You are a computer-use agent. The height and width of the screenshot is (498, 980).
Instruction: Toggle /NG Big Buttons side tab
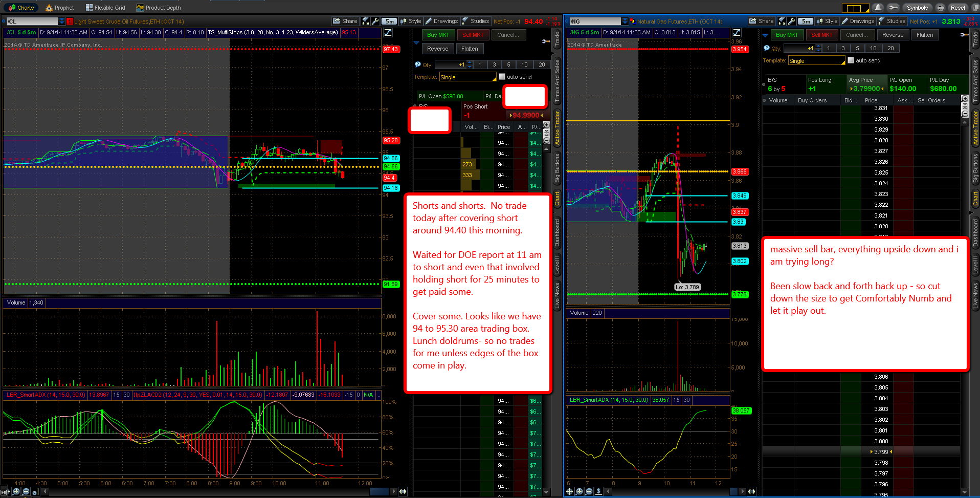[x=975, y=168]
